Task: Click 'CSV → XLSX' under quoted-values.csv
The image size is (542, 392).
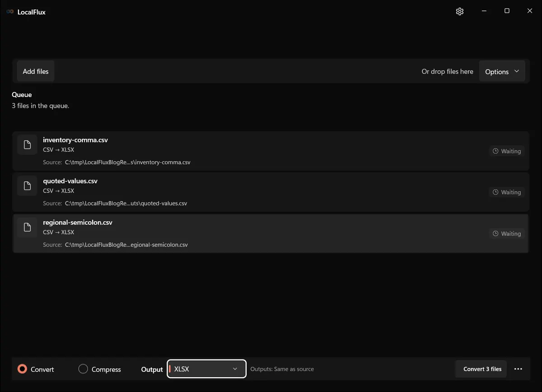Action: (x=59, y=191)
